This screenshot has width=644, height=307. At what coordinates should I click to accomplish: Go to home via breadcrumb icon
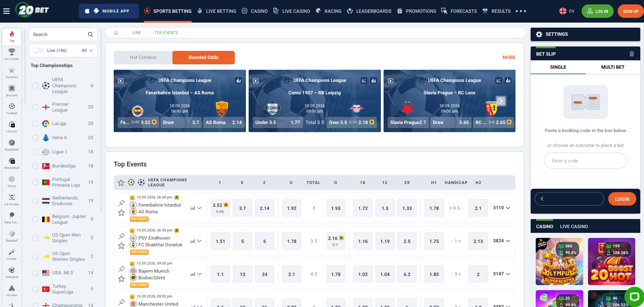[x=116, y=33]
